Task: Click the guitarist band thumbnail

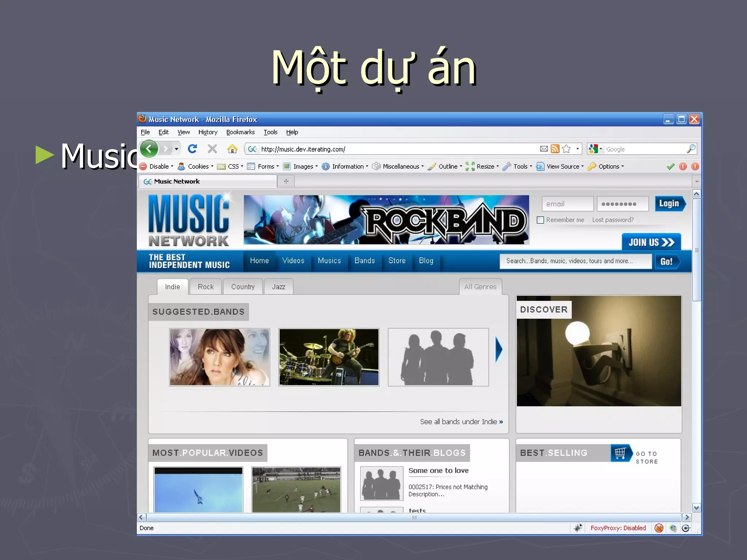Action: [329, 357]
